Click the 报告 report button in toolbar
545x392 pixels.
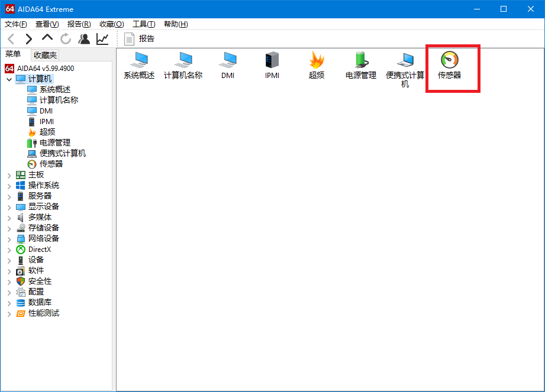click(x=140, y=39)
